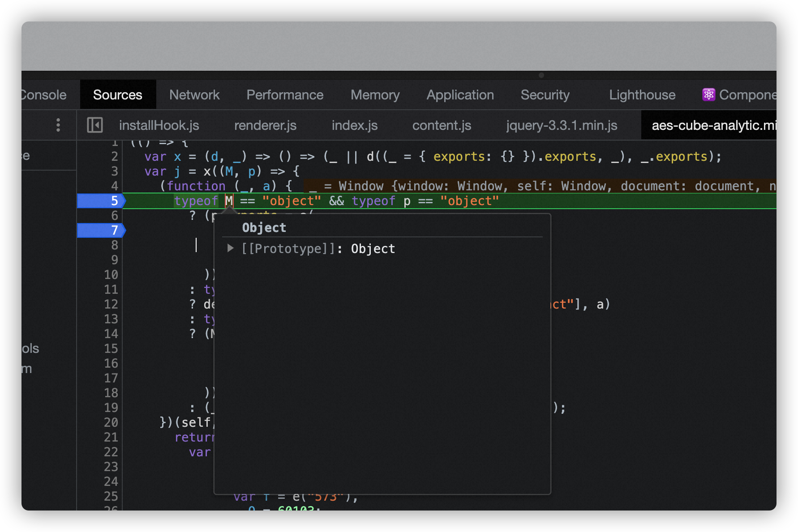The width and height of the screenshot is (798, 532).
Task: Open the jquery-3.3.1.min.js source tab
Action: pyautogui.click(x=562, y=125)
